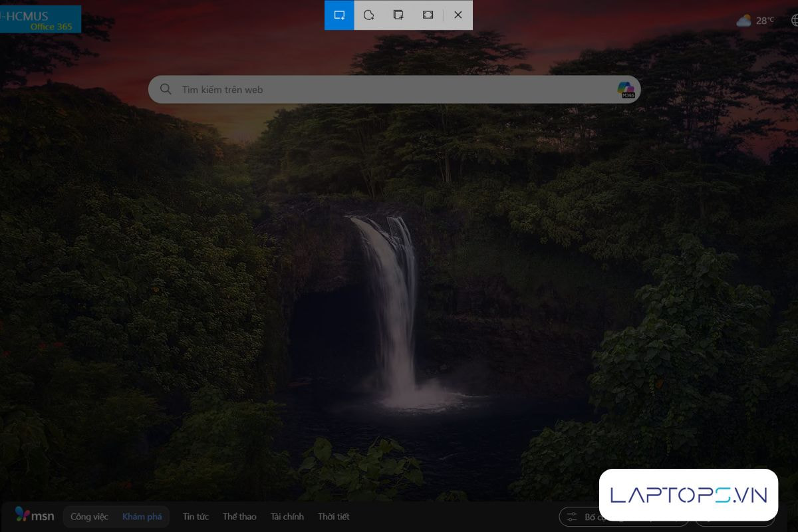Click the globe icon at top right
Image resolution: width=798 pixels, height=532 pixels.
794,21
